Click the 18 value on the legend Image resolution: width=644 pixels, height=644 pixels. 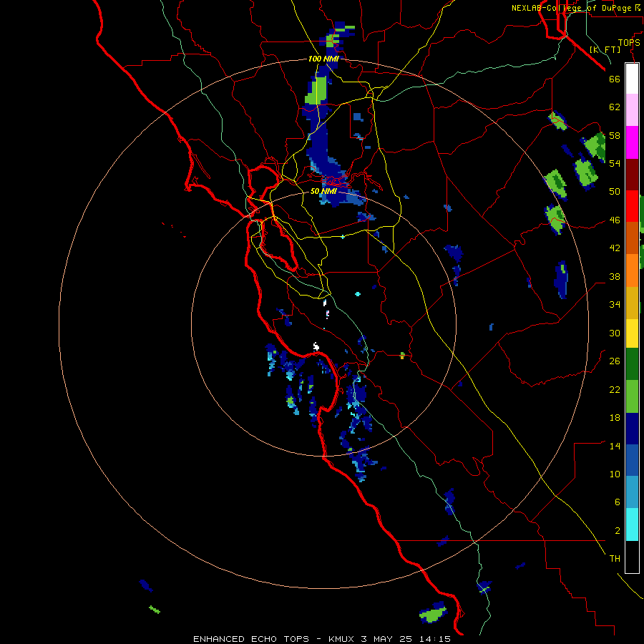(x=615, y=418)
